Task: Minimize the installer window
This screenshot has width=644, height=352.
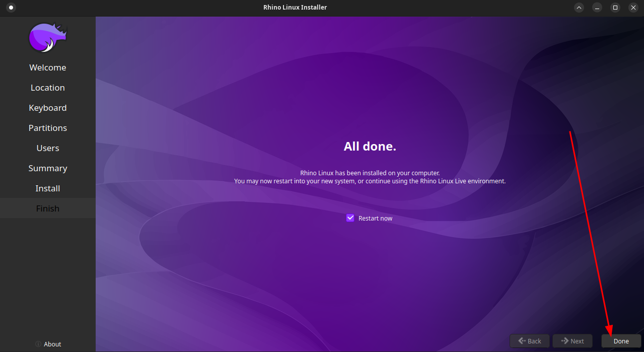Action: point(597,8)
